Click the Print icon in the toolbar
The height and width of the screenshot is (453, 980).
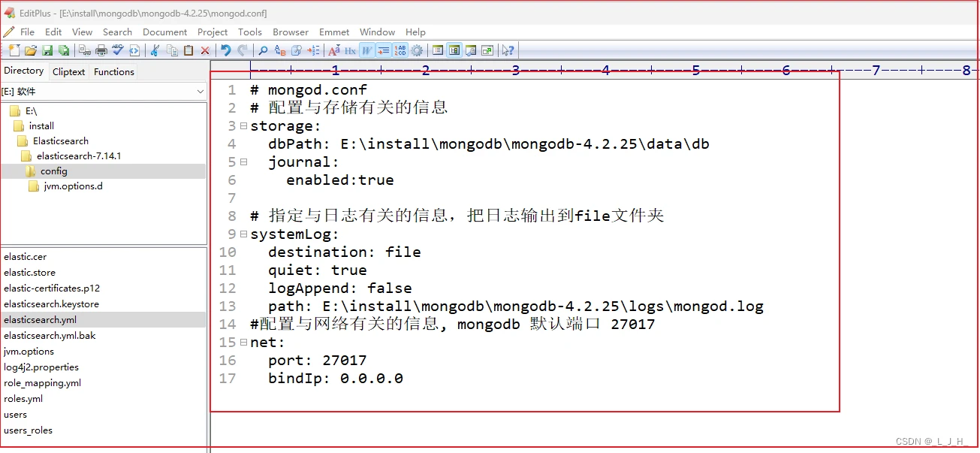coord(101,50)
